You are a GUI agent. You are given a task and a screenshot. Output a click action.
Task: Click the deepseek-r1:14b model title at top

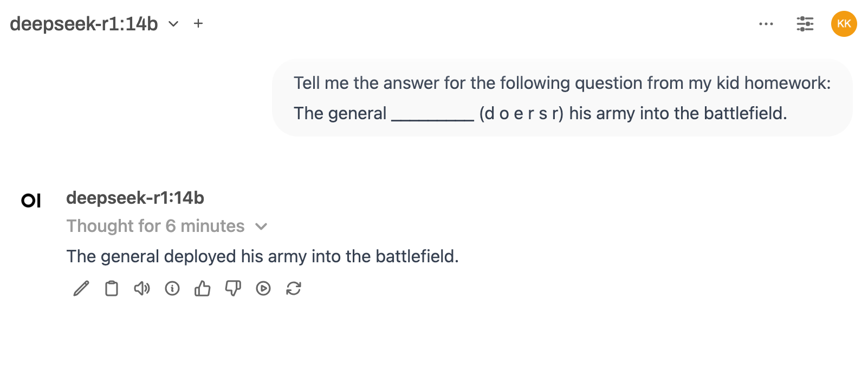point(84,24)
